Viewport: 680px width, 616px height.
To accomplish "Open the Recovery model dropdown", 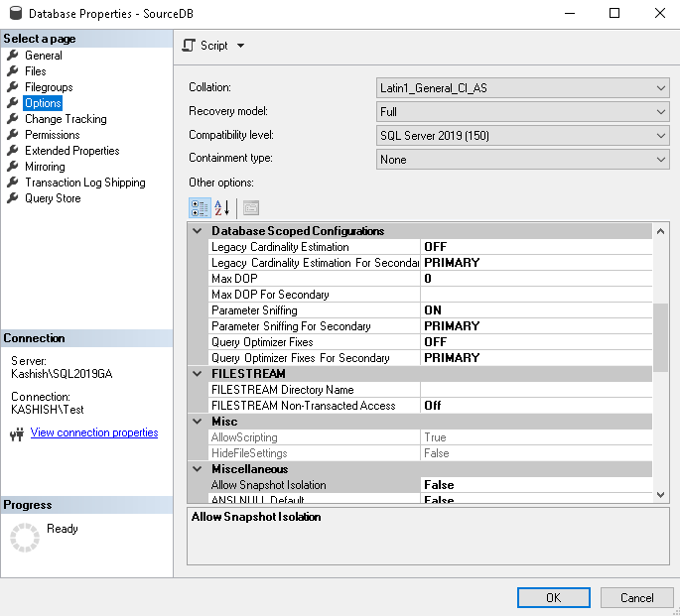I will pyautogui.click(x=523, y=112).
